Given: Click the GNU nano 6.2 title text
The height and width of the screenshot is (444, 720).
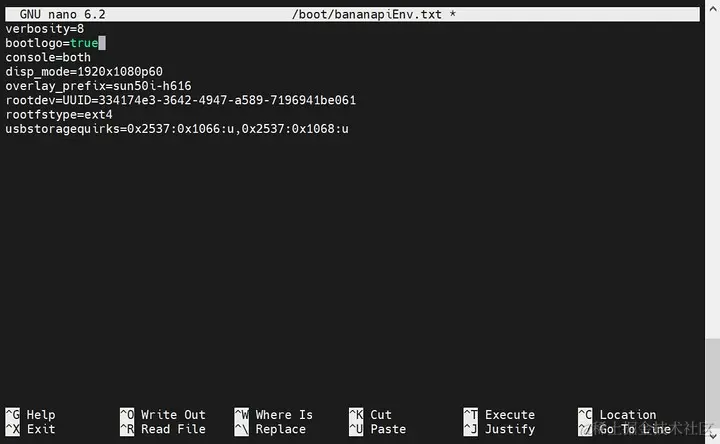Looking at the screenshot, I should coord(62,14).
